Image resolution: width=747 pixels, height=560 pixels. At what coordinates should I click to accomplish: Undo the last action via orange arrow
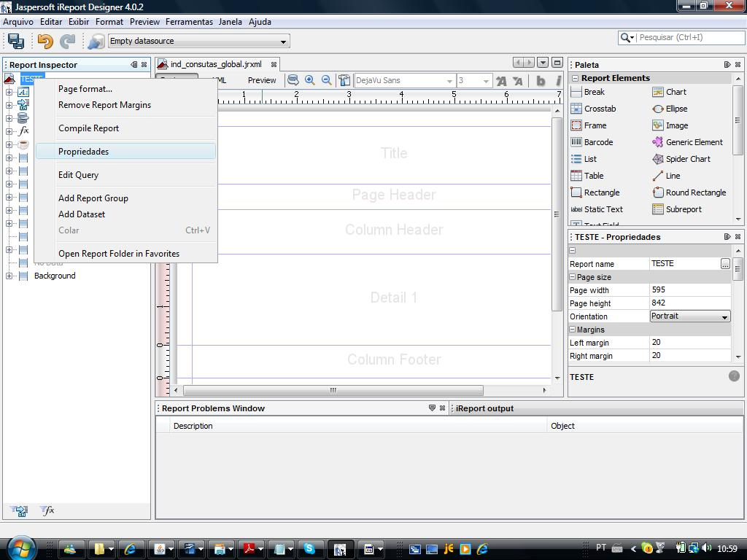click(x=45, y=41)
